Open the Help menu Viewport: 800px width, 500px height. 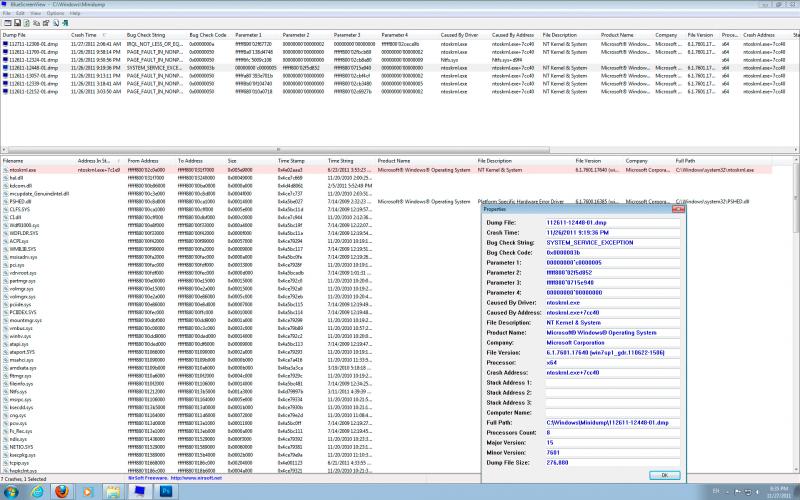75,13
